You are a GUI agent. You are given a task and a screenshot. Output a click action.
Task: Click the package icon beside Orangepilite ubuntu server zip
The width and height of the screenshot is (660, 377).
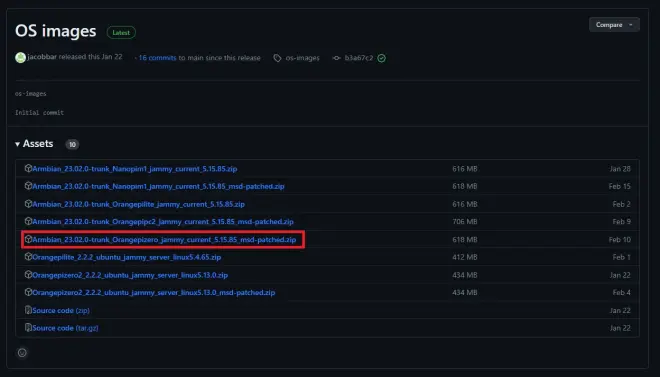(28, 257)
